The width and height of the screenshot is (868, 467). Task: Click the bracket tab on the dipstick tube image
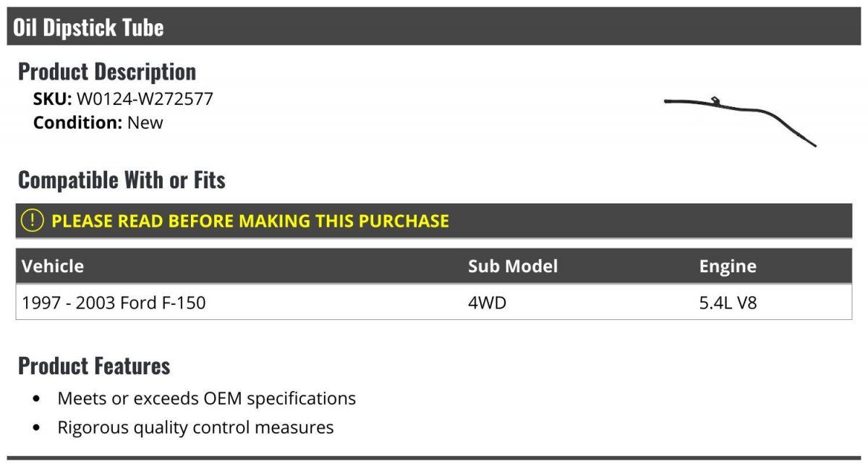coord(715,100)
